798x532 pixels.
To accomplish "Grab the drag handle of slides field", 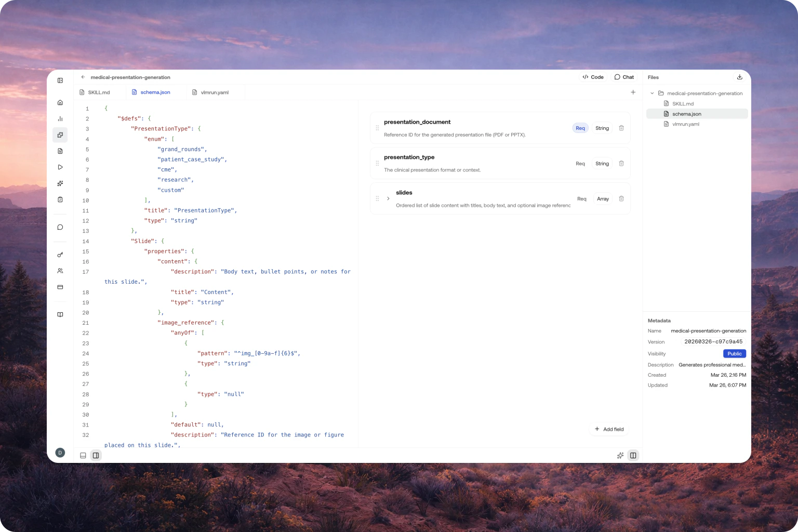I will [x=377, y=198].
